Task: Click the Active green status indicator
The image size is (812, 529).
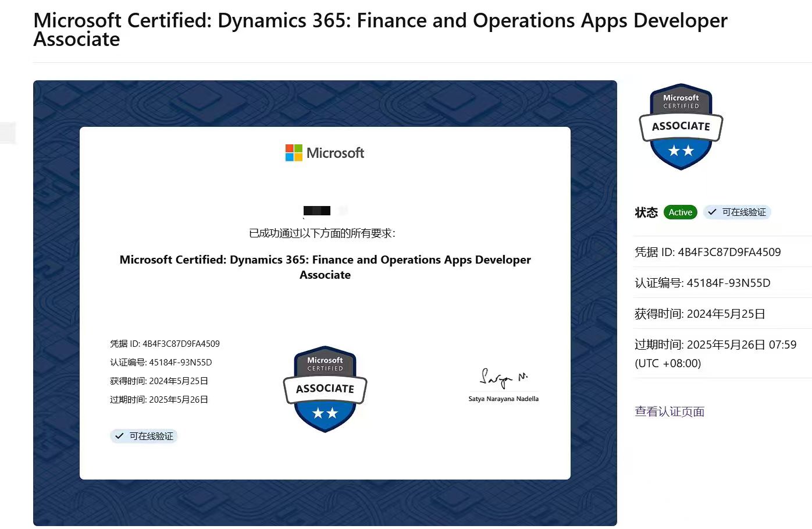Action: [680, 212]
